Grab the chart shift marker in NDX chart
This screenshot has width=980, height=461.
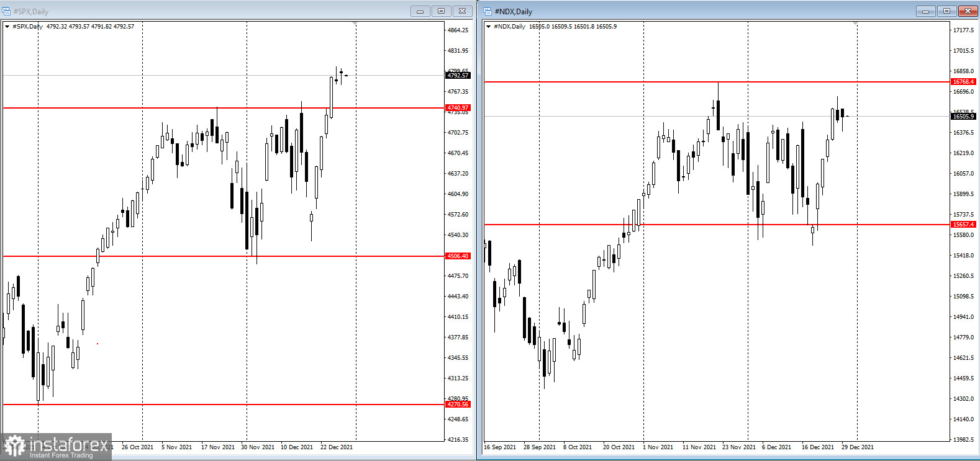tap(856, 24)
